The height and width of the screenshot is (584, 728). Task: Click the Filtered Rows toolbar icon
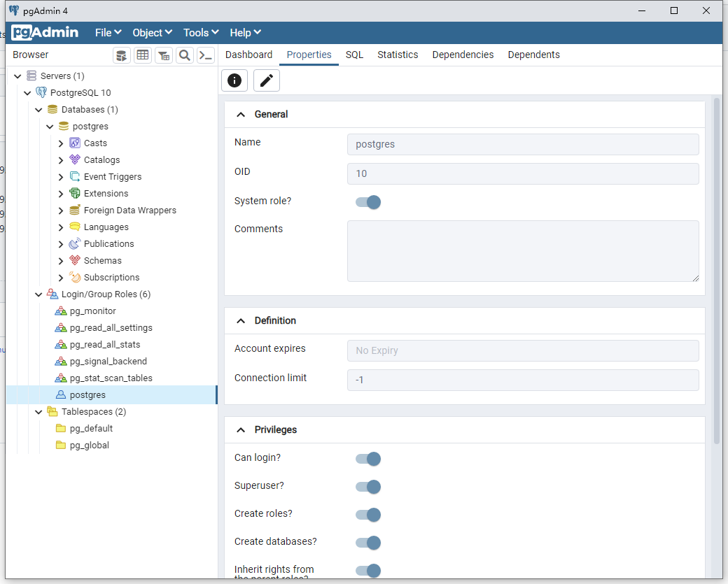164,56
